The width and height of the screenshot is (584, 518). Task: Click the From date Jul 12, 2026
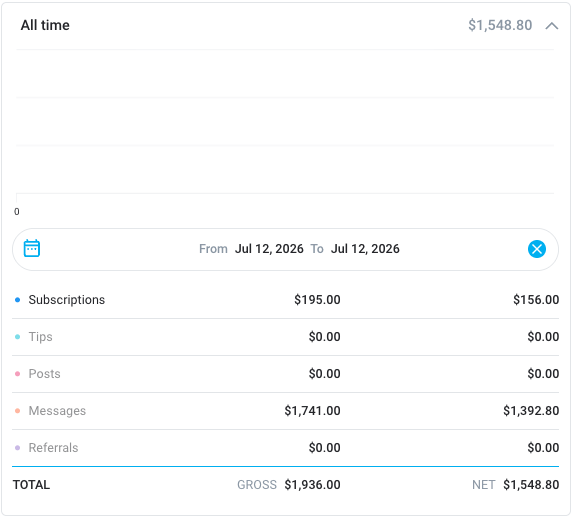point(269,249)
